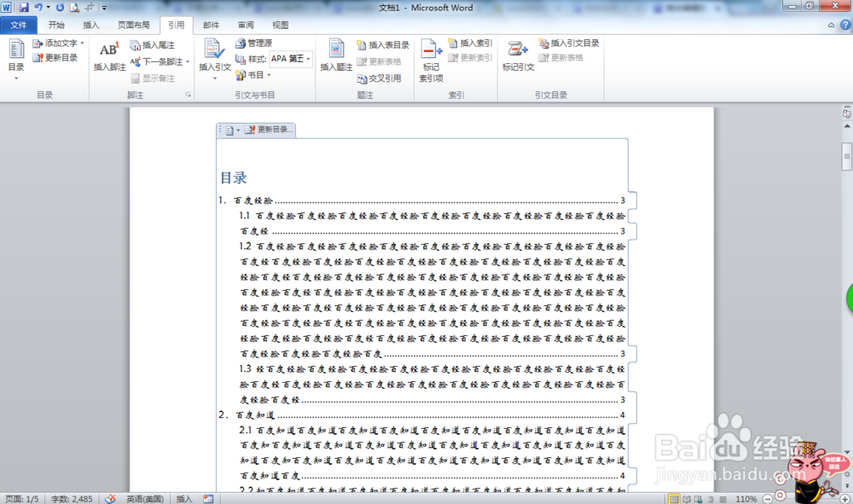Click TOC entry starting with 1.3

click(432, 384)
